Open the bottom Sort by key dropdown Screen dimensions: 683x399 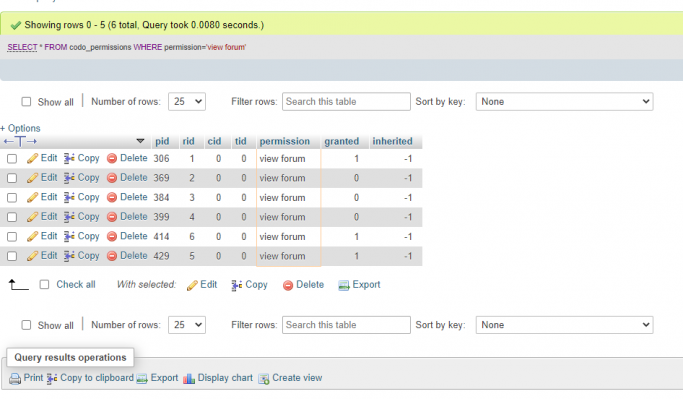coord(564,325)
